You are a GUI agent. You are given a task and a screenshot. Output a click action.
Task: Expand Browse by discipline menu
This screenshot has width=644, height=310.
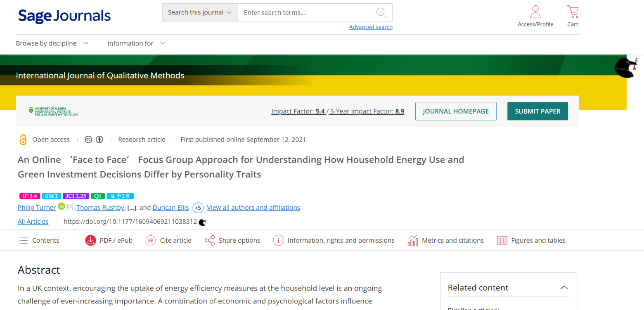[52, 43]
